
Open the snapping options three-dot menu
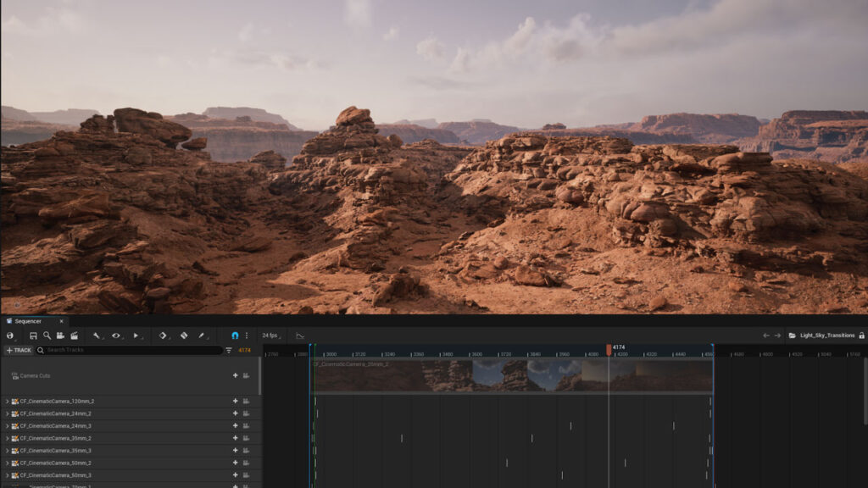pos(247,335)
